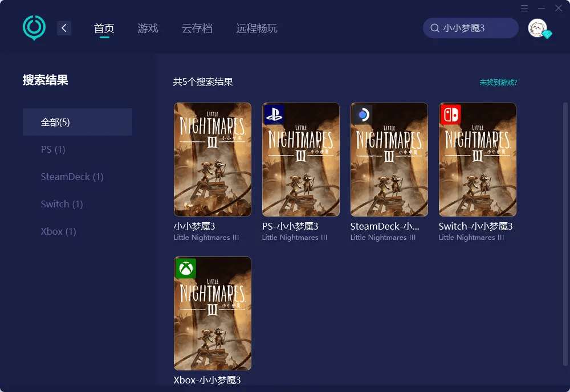Select the Xbox (1) filter
The width and height of the screenshot is (570, 392).
58,231
